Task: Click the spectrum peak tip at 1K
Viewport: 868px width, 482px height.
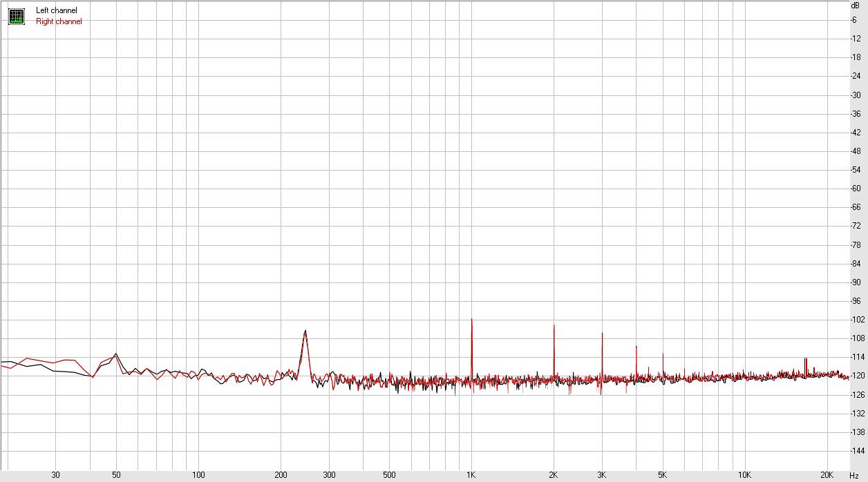Action: tap(471, 319)
